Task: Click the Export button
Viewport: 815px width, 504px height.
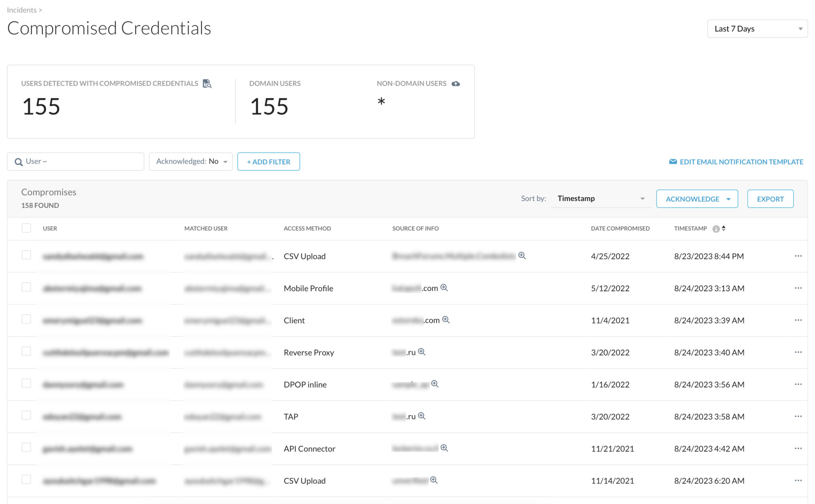Action: tap(770, 198)
